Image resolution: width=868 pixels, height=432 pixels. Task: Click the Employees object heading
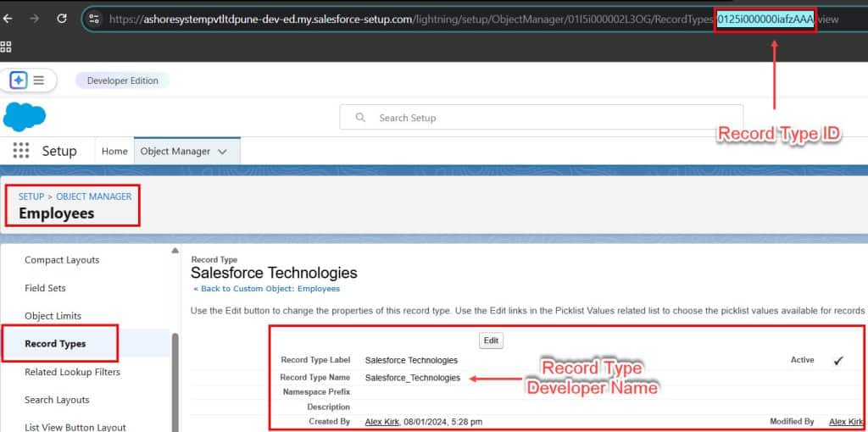click(x=57, y=213)
